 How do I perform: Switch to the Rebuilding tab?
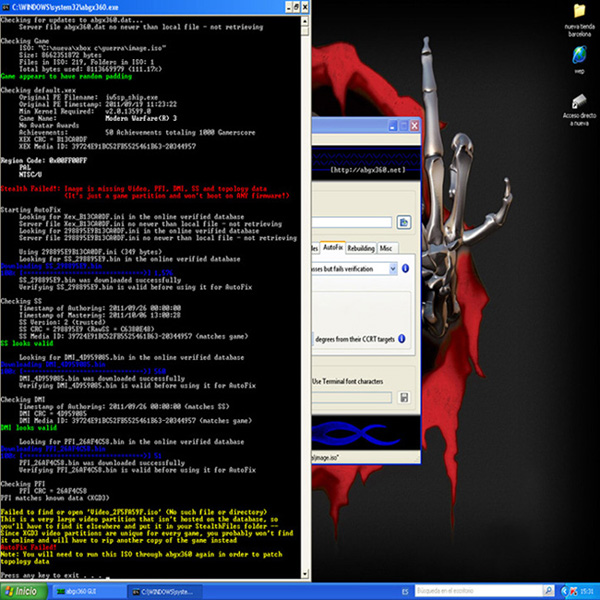click(x=361, y=247)
